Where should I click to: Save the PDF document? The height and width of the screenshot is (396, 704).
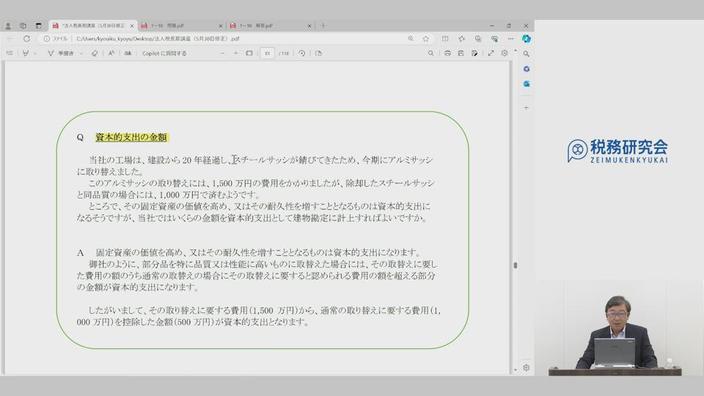(x=461, y=53)
